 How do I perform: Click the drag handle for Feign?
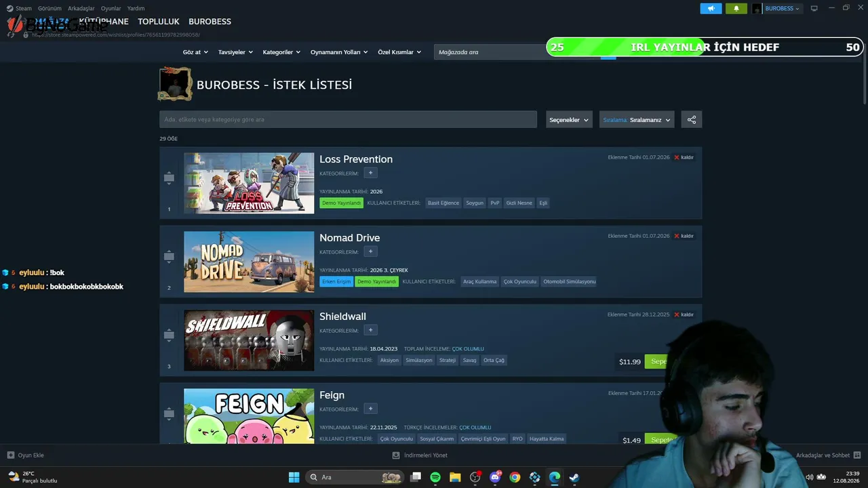tap(169, 413)
